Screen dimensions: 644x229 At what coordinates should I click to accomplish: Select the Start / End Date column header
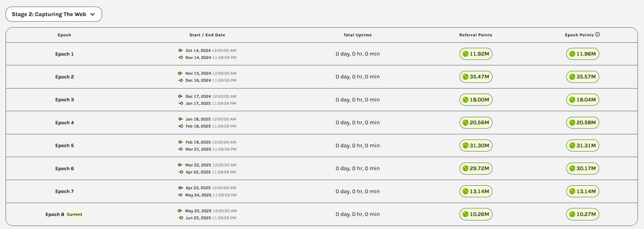[x=207, y=35]
